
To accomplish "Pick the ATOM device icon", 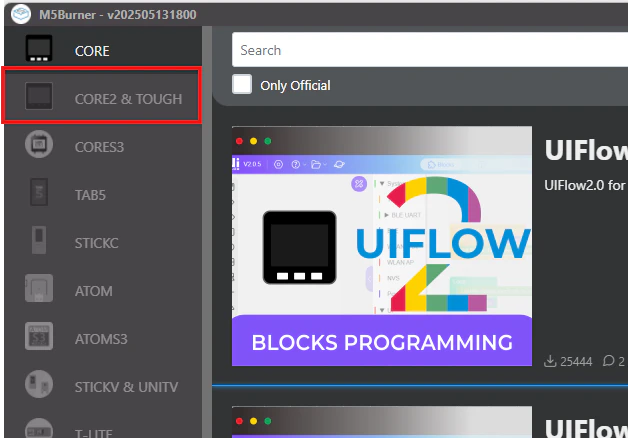I will (39, 288).
